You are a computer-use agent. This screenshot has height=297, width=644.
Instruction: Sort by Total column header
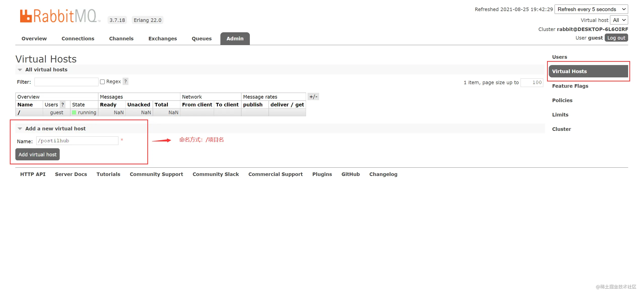click(x=161, y=105)
